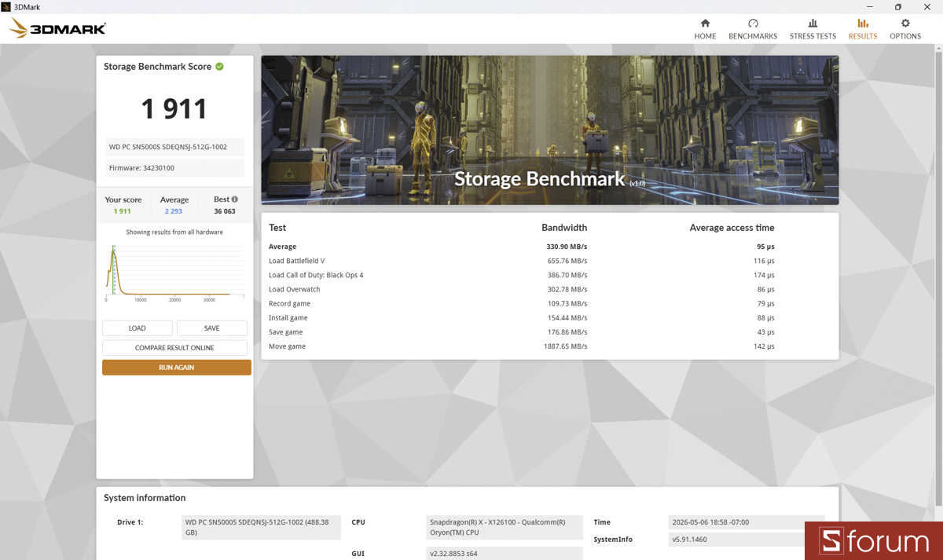943x560 pixels.
Task: Click the green score-valid checkmark icon
Action: (219, 67)
